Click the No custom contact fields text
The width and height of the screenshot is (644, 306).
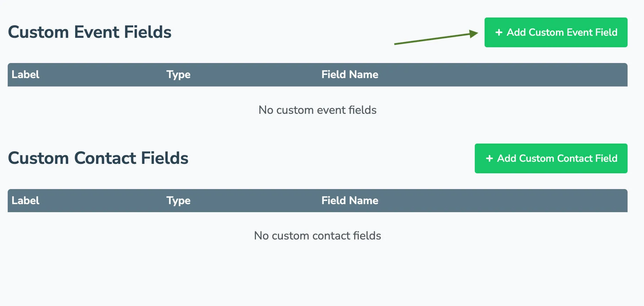coord(317,236)
